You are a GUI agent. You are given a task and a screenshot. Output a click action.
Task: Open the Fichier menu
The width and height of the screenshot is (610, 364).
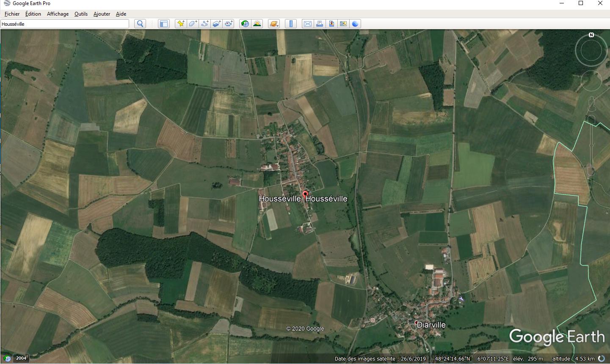[x=12, y=14]
